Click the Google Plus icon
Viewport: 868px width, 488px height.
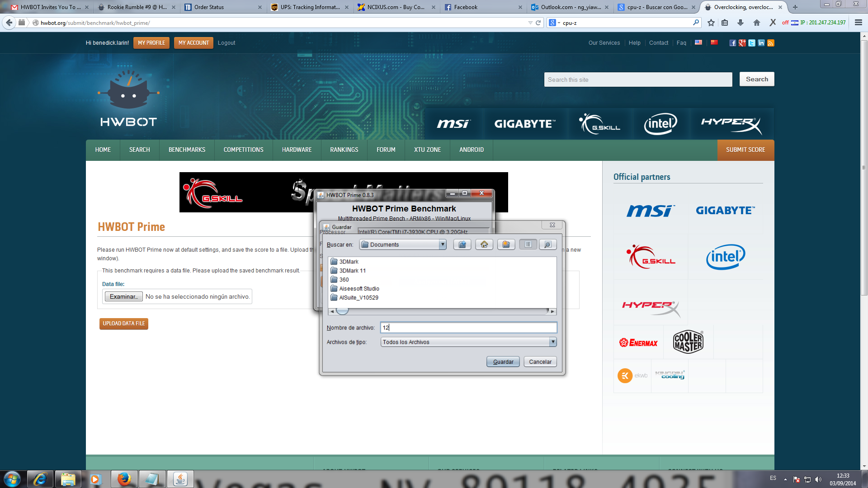tap(742, 43)
